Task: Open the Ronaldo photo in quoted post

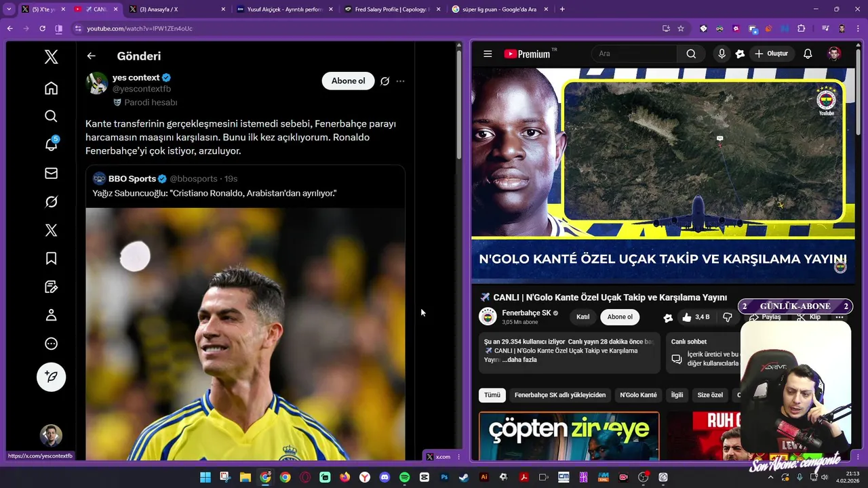Action: click(x=245, y=334)
